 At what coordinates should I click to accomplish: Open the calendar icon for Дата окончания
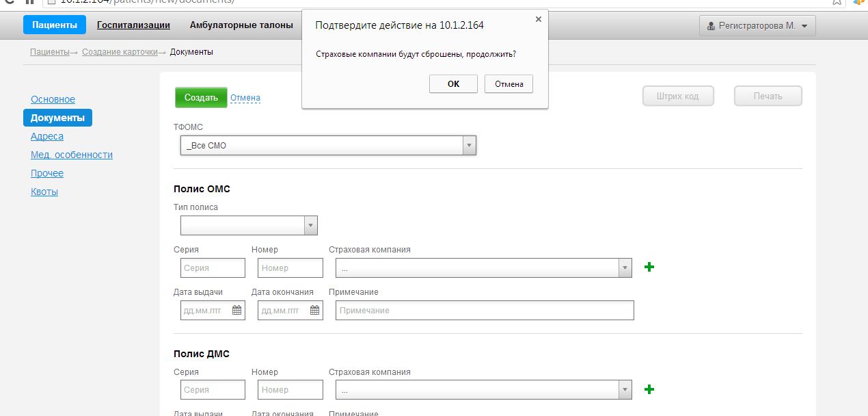click(315, 311)
